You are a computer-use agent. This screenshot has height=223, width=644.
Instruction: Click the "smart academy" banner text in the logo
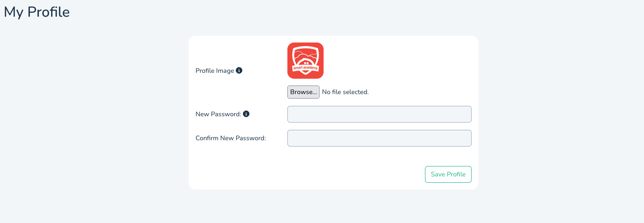click(305, 69)
